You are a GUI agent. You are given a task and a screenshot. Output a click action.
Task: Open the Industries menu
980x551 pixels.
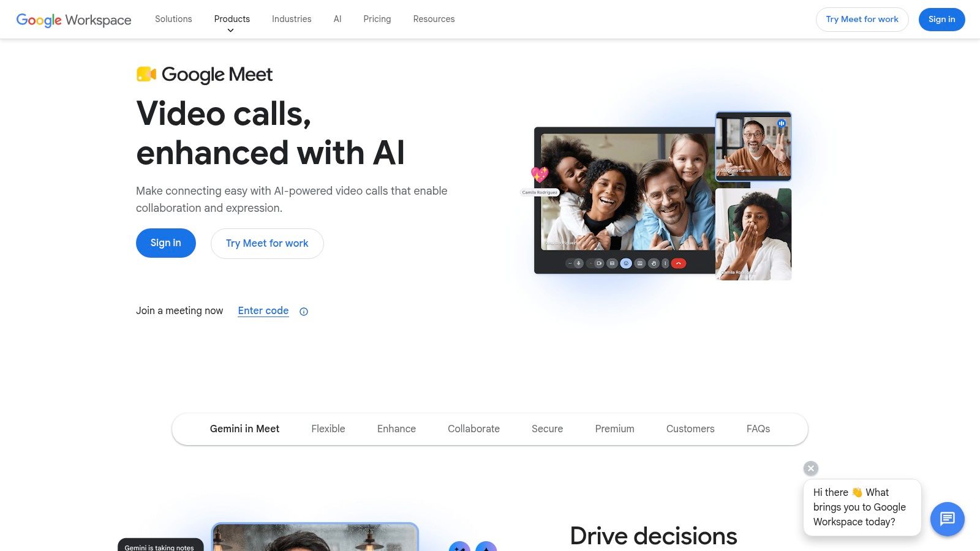tap(292, 19)
